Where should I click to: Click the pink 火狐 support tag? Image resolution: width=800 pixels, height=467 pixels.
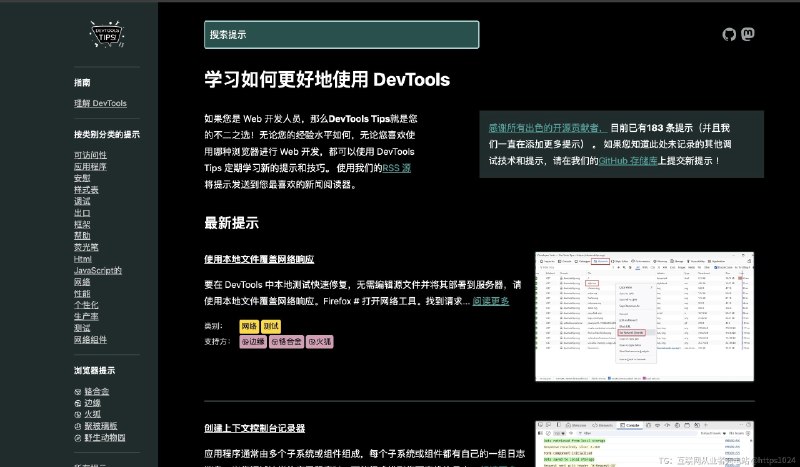[x=319, y=341]
